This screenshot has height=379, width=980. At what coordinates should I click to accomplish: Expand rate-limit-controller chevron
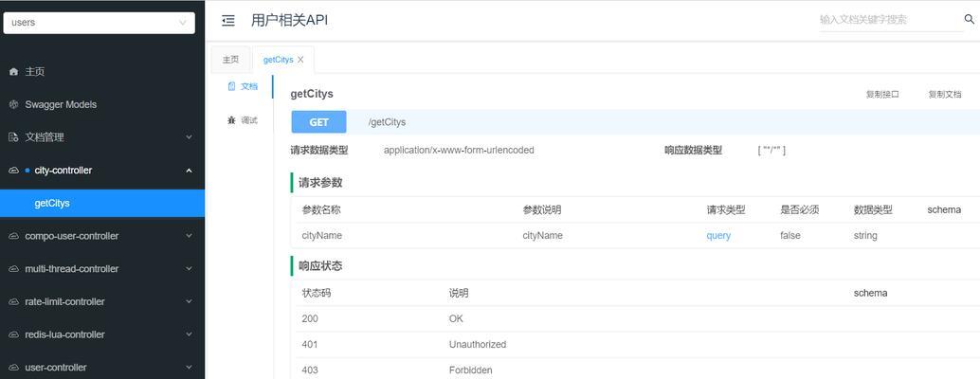[x=189, y=301]
